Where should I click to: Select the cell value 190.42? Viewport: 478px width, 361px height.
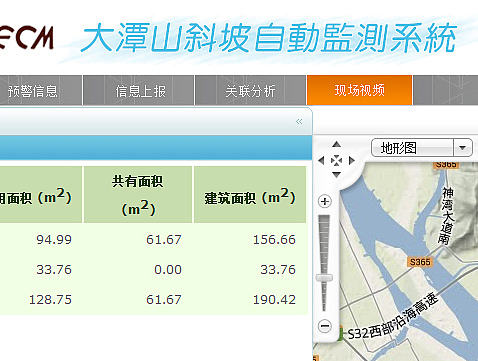pyautogui.click(x=274, y=299)
